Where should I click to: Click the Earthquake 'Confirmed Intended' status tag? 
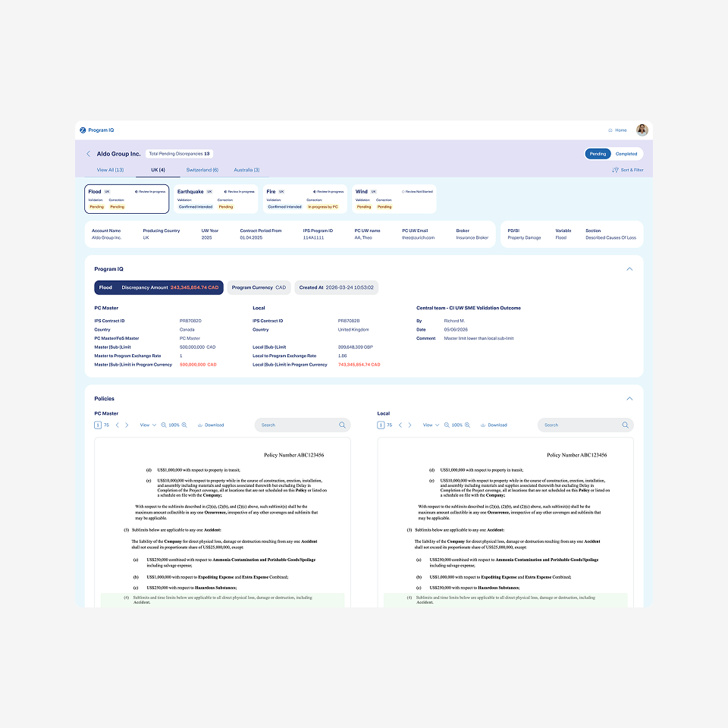coord(196,206)
